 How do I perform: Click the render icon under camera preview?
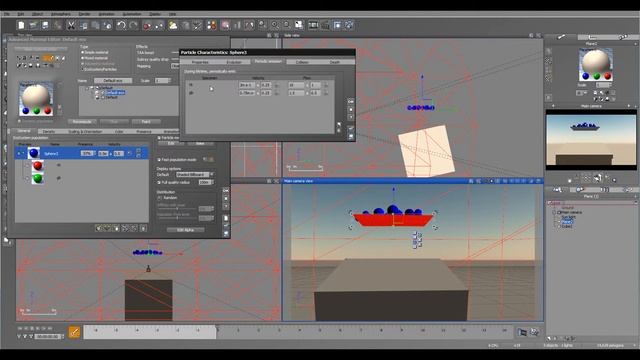click(598, 178)
